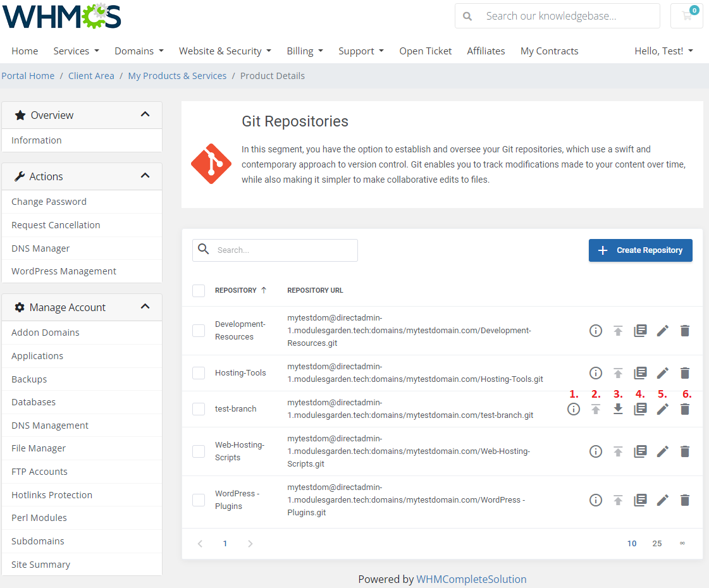Expand the Website & Security menu
Image resolution: width=709 pixels, height=588 pixels.
(x=225, y=51)
